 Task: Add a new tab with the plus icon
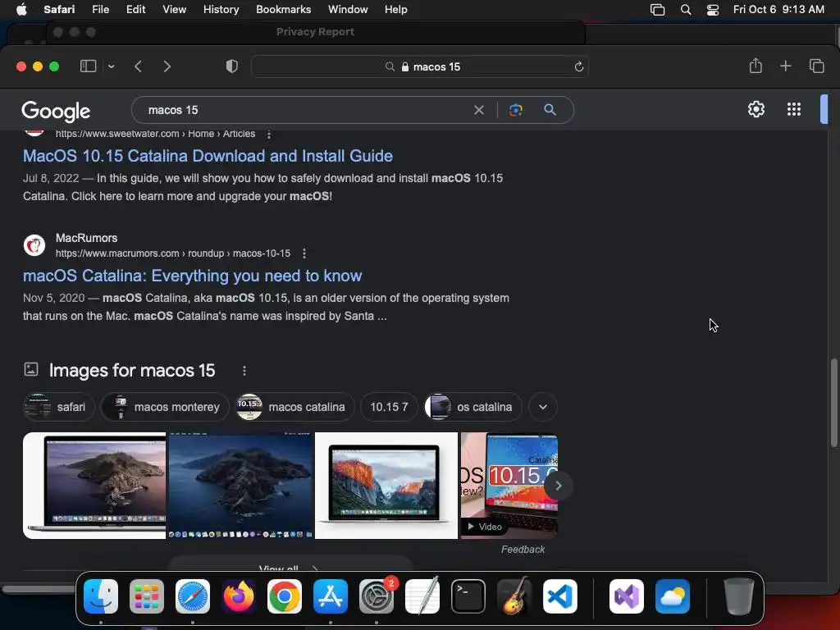[x=785, y=66]
